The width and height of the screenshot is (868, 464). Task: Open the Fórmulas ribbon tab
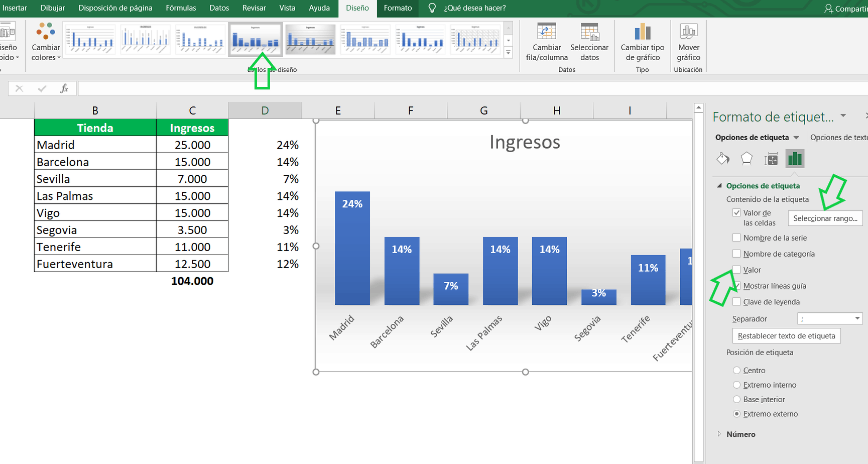(181, 8)
